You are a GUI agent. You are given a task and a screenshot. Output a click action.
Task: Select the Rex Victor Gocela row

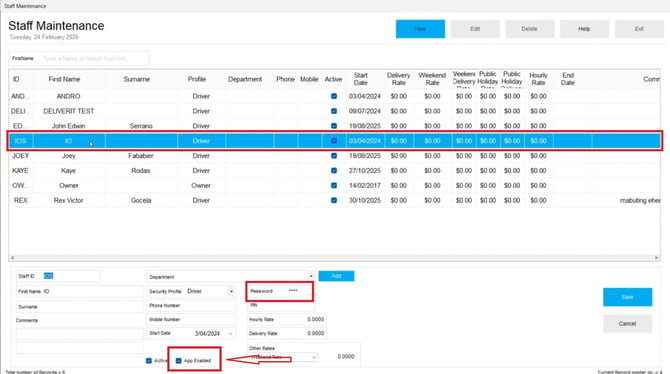point(335,200)
